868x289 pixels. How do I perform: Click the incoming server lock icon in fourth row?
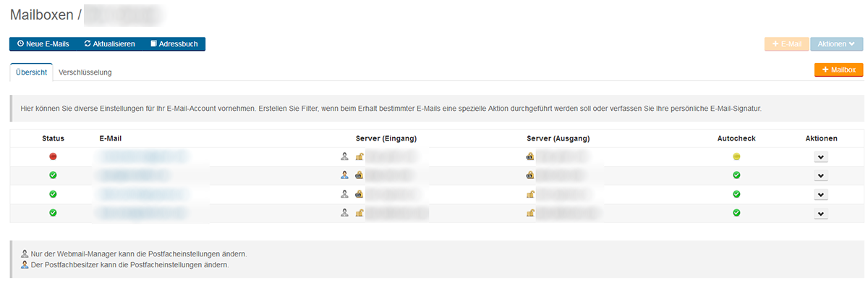(359, 213)
